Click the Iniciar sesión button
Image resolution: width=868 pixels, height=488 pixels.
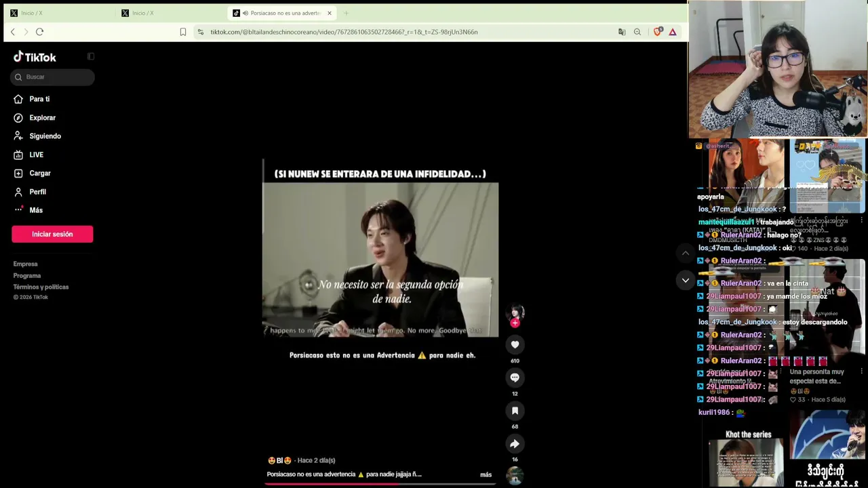[x=52, y=234]
